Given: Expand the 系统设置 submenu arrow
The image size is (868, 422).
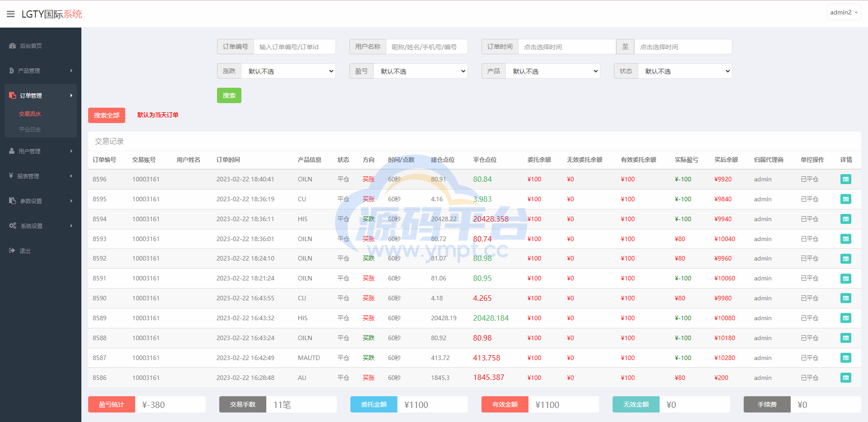Looking at the screenshot, I should click(71, 226).
